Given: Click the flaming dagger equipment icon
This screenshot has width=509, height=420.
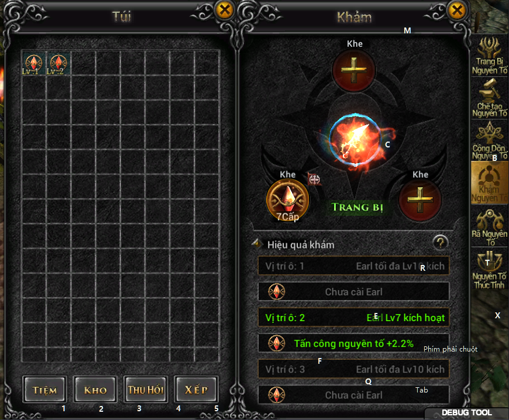Looking at the screenshot, I should pos(355,140).
